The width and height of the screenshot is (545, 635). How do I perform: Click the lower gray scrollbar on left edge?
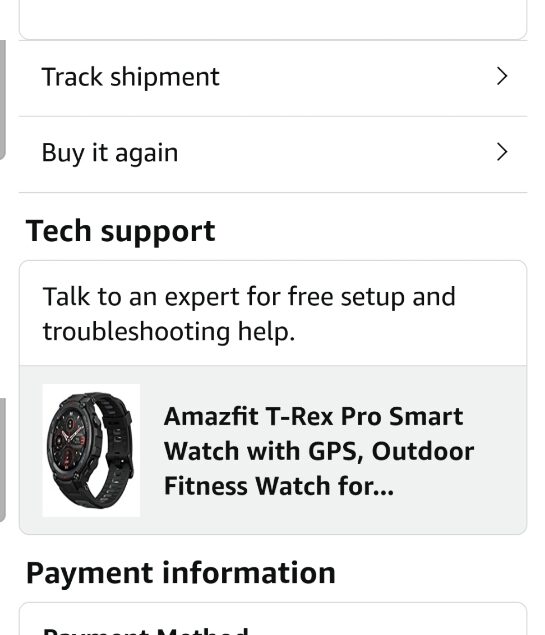coord(2,460)
